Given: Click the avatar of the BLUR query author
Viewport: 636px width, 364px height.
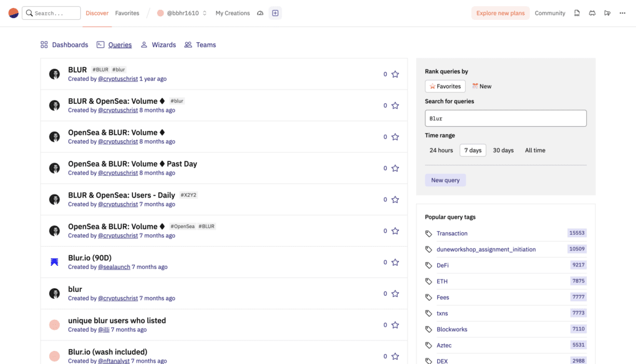Looking at the screenshot, I should pos(55,75).
